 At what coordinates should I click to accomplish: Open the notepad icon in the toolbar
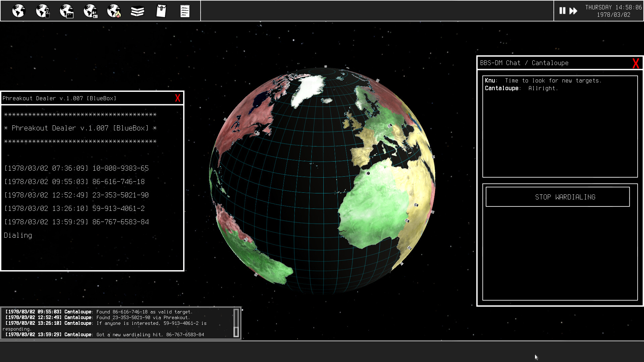point(185,11)
